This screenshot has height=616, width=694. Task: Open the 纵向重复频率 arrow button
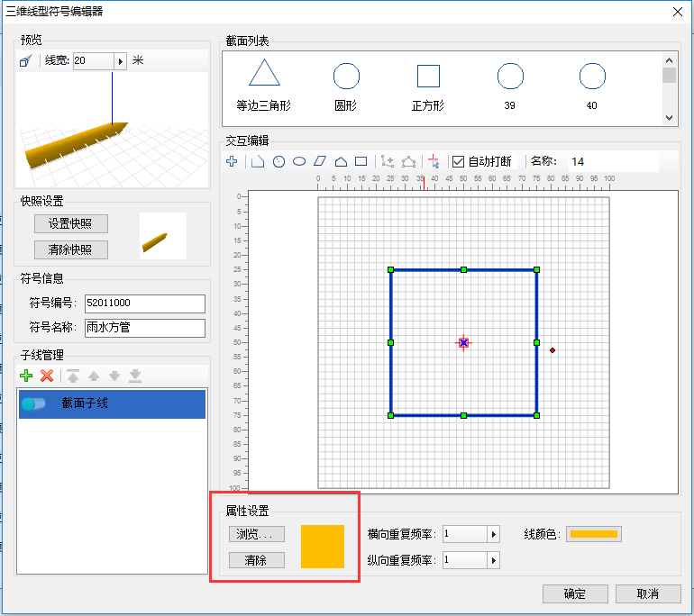[x=494, y=561]
